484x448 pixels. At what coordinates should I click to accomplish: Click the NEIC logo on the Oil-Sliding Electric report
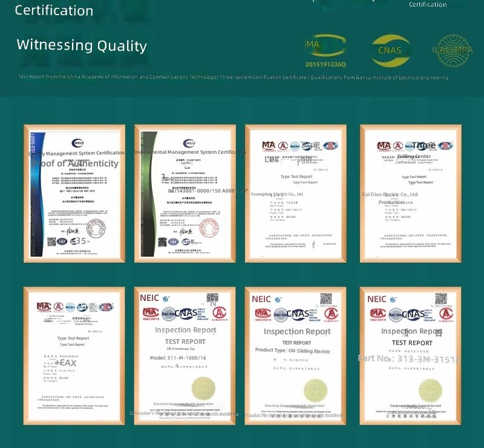[x=261, y=299]
